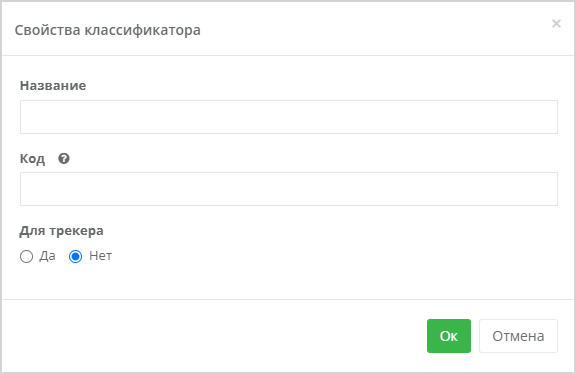This screenshot has width=576, height=374.
Task: Close the Свойства классификатора dialog with the X
Action: 556,24
